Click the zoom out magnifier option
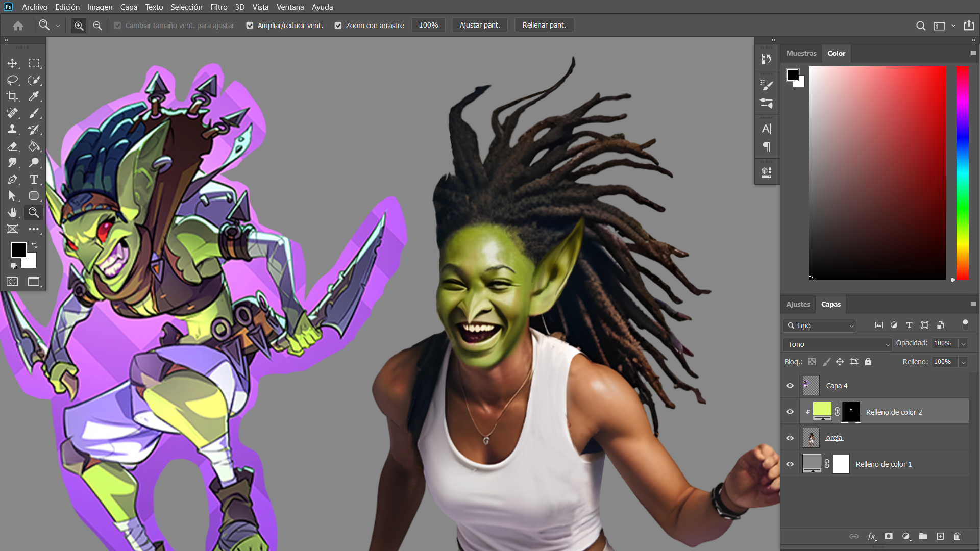Image resolution: width=980 pixels, height=551 pixels. point(97,26)
